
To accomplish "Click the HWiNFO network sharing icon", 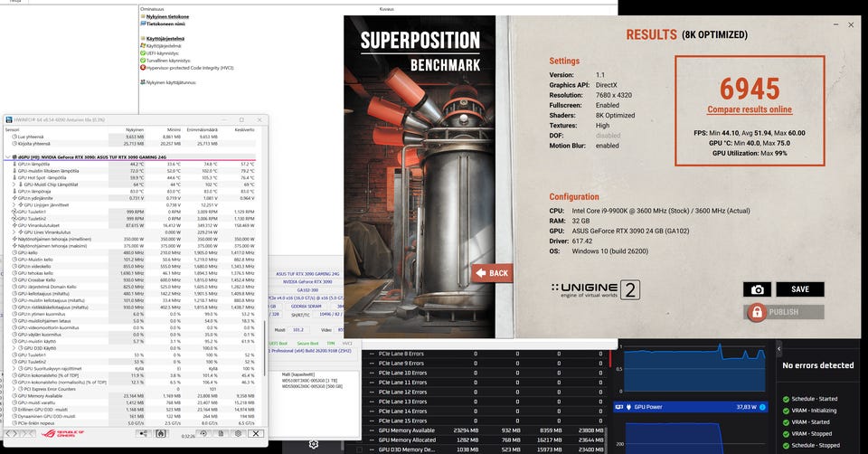I will (144, 433).
